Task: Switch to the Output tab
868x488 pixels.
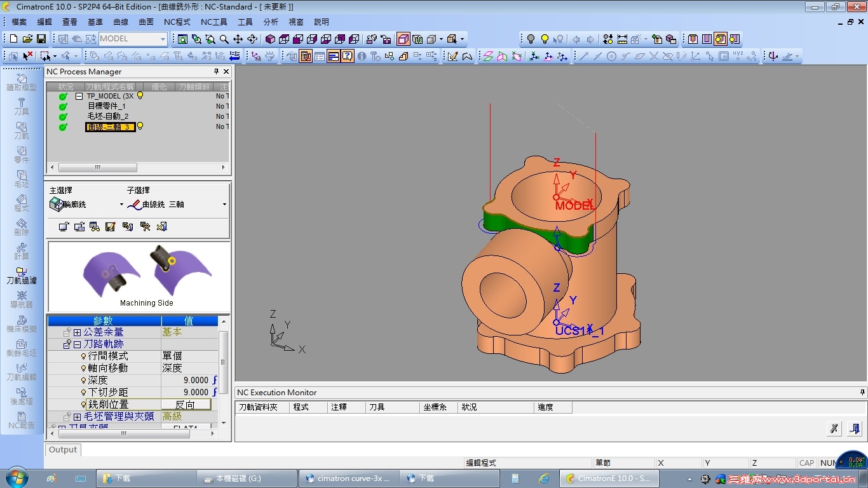Action: 63,449
